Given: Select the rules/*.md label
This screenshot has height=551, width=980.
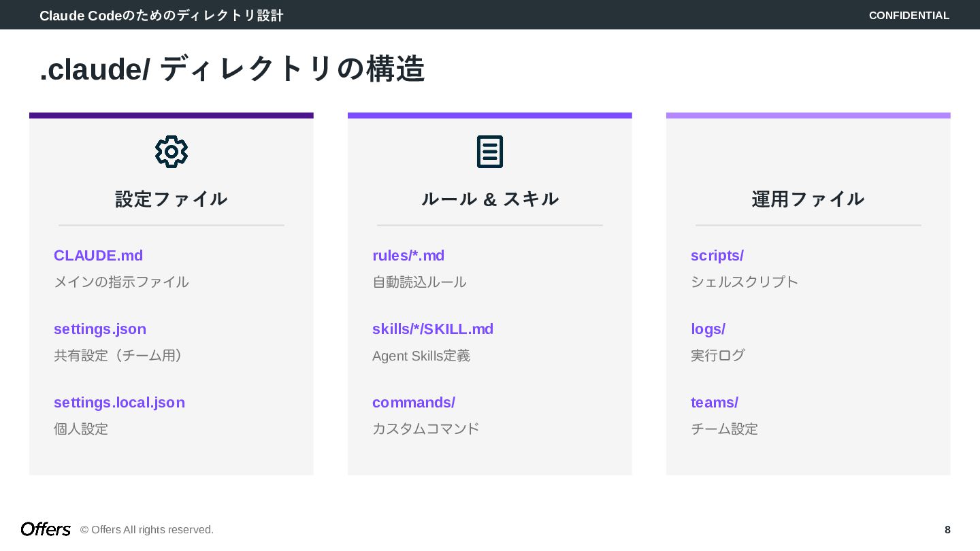Looking at the screenshot, I should (x=408, y=256).
